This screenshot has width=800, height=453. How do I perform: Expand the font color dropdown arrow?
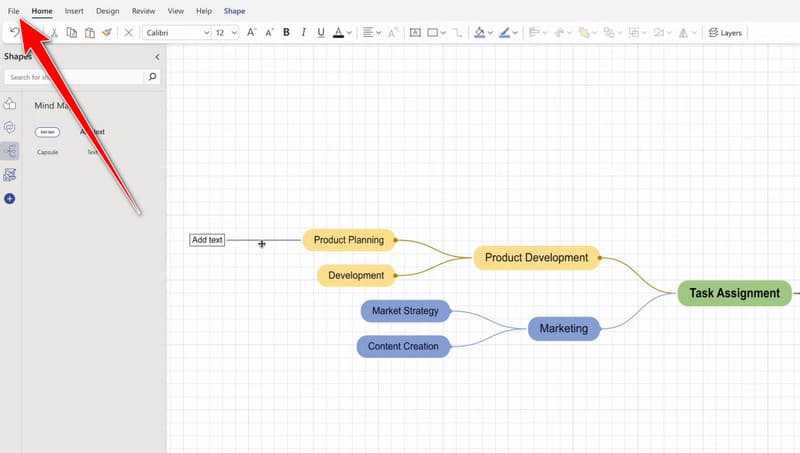click(349, 33)
